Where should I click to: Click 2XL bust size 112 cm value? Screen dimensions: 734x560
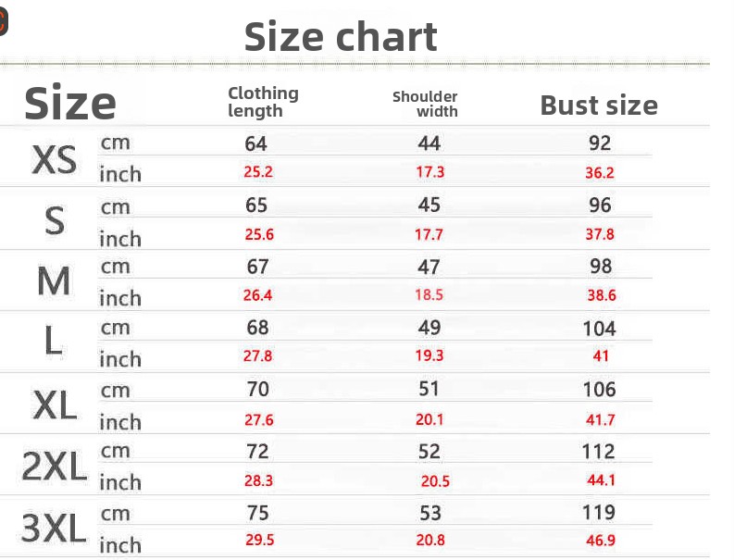coord(599,452)
